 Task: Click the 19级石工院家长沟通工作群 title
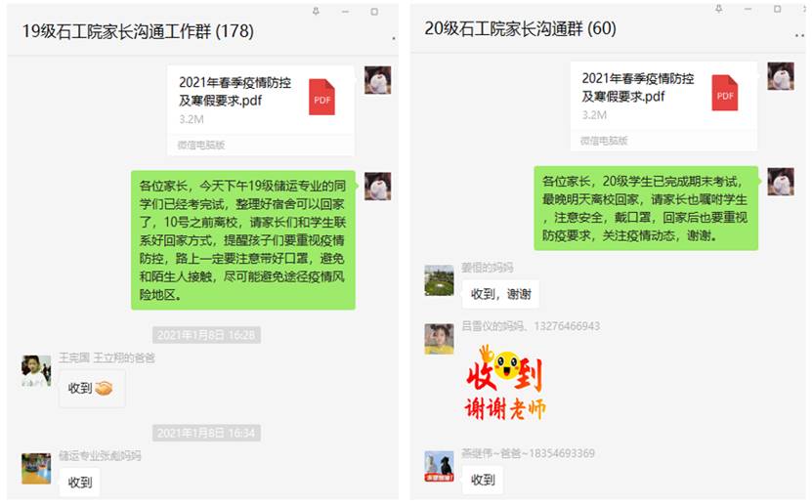coord(138,31)
